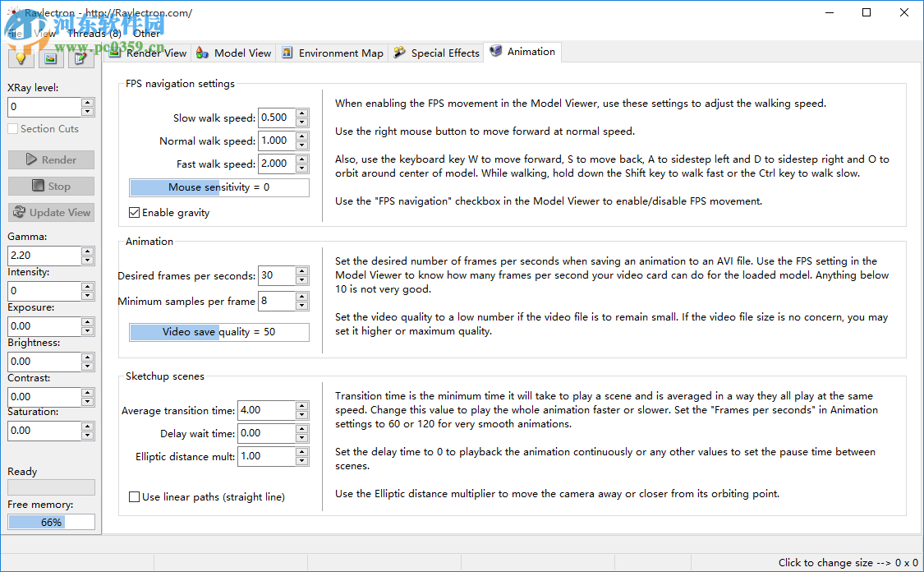
Task: Select the Animation tab
Action: click(x=522, y=52)
